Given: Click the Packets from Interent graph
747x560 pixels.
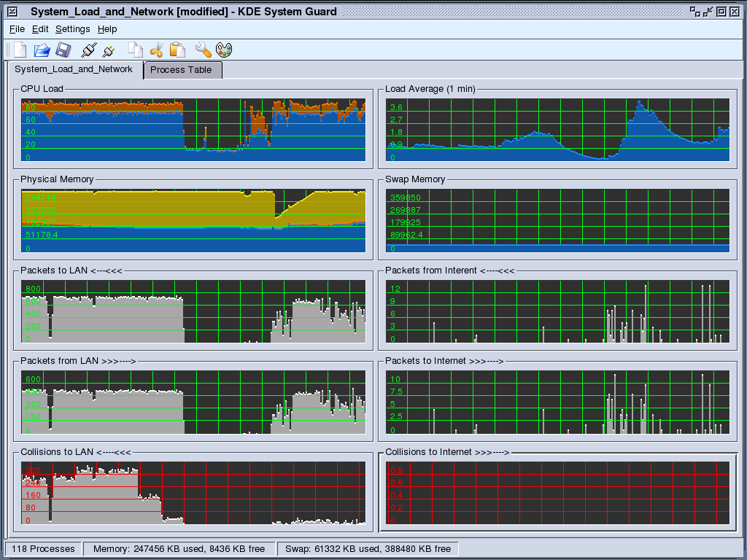Looking at the screenshot, I should point(557,311).
